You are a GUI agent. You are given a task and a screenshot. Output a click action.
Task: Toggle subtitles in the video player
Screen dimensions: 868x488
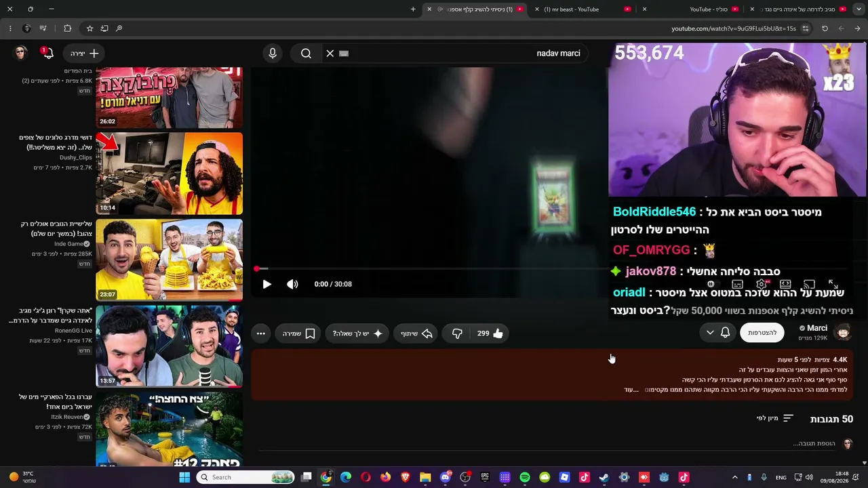pos(738,284)
